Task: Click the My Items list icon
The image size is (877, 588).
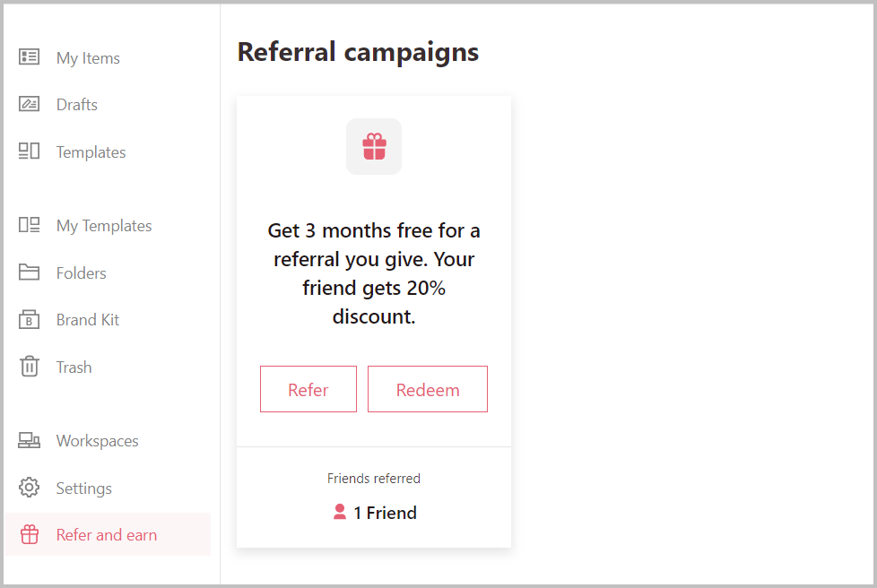Action: (x=30, y=57)
